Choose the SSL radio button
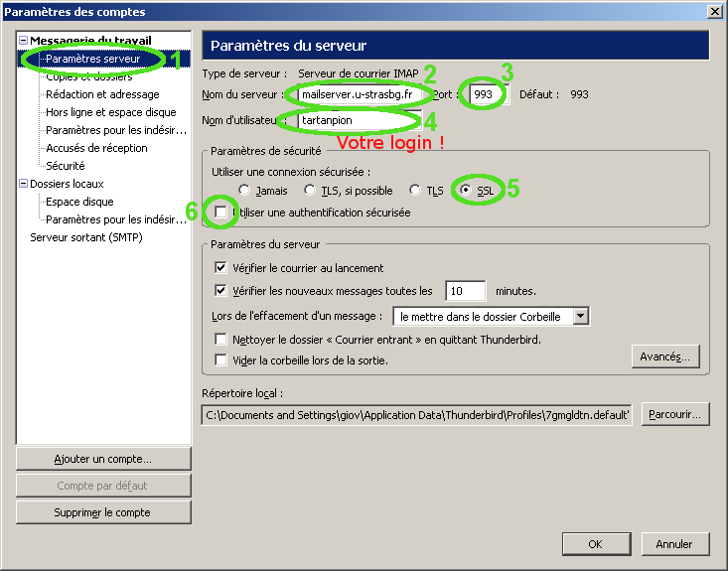Viewport: 728px width, 571px height. pyautogui.click(x=465, y=190)
